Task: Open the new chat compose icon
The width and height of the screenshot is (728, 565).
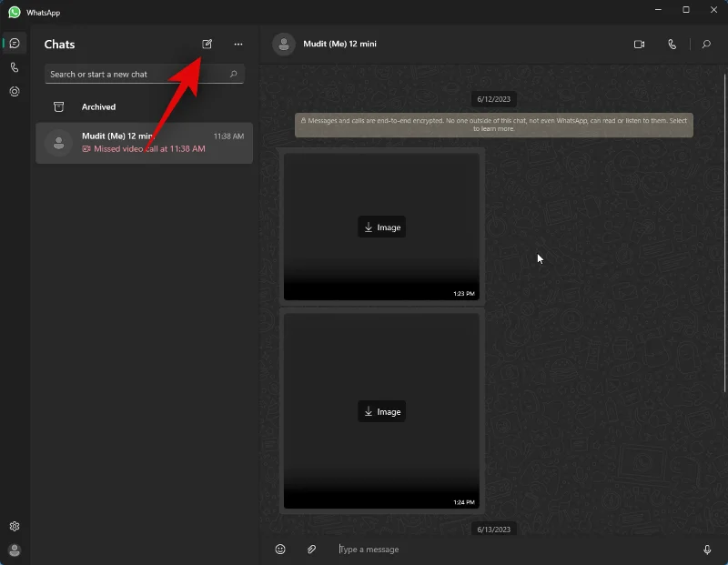Action: coord(207,44)
